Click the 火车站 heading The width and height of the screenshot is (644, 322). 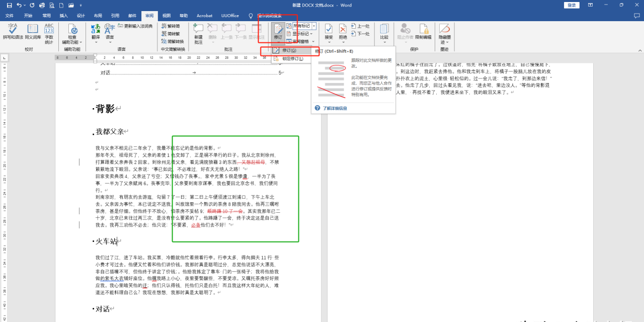(x=106, y=242)
